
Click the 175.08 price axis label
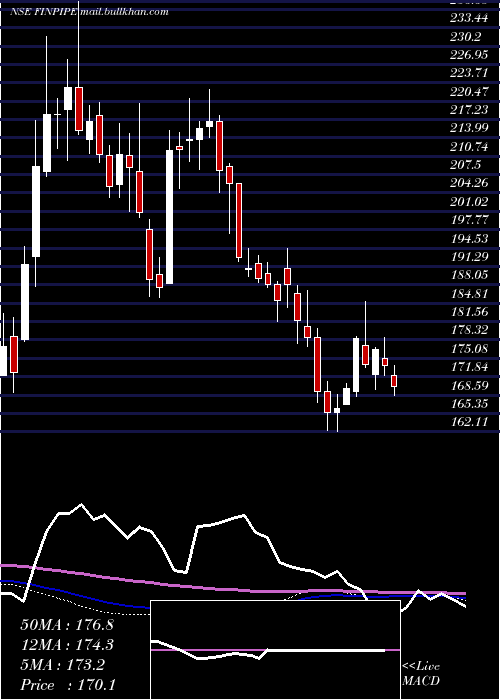(468, 349)
